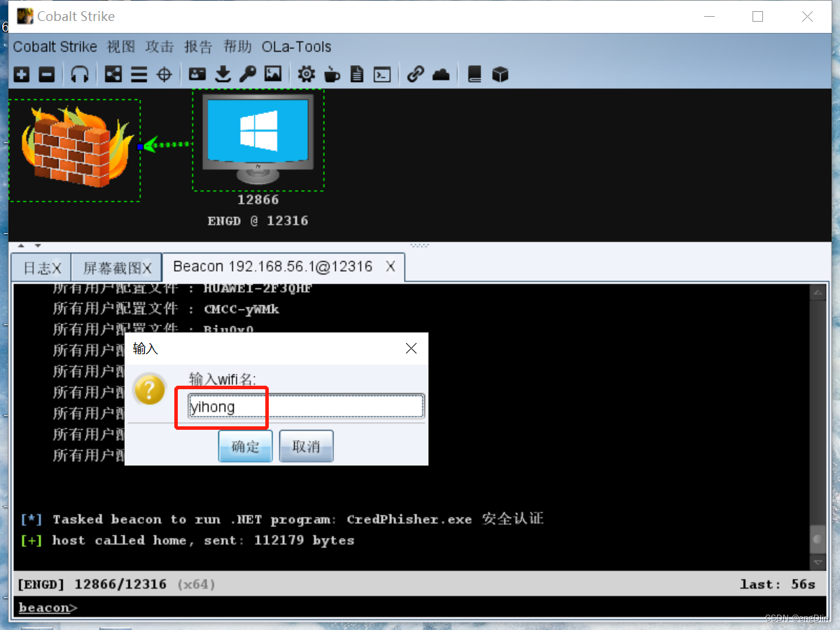Close the Beacon tab with its X

point(391,267)
